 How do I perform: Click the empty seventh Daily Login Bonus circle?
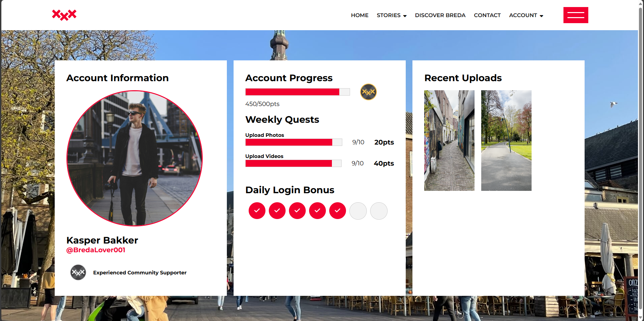coord(379,211)
